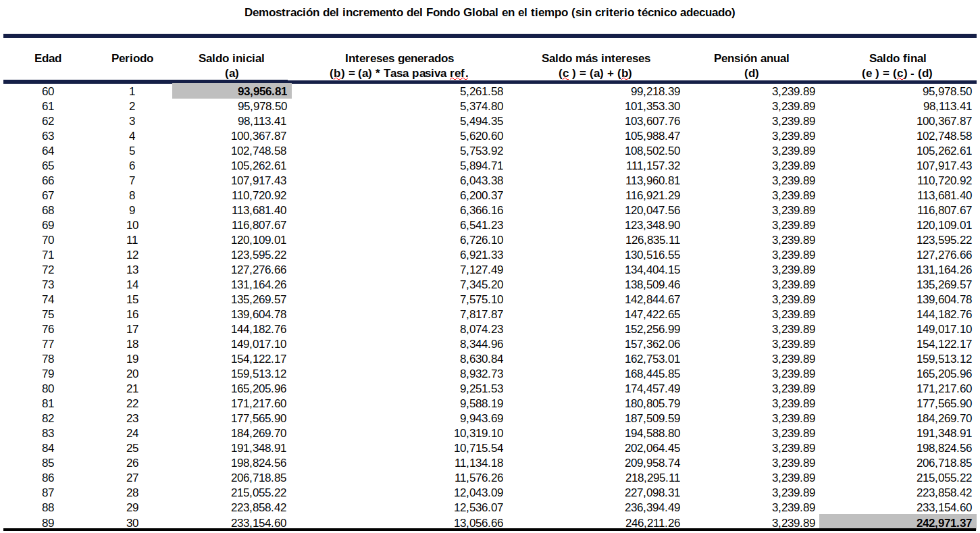Click the "Intereses generados" column header
The height and width of the screenshot is (533, 980).
click(x=400, y=59)
